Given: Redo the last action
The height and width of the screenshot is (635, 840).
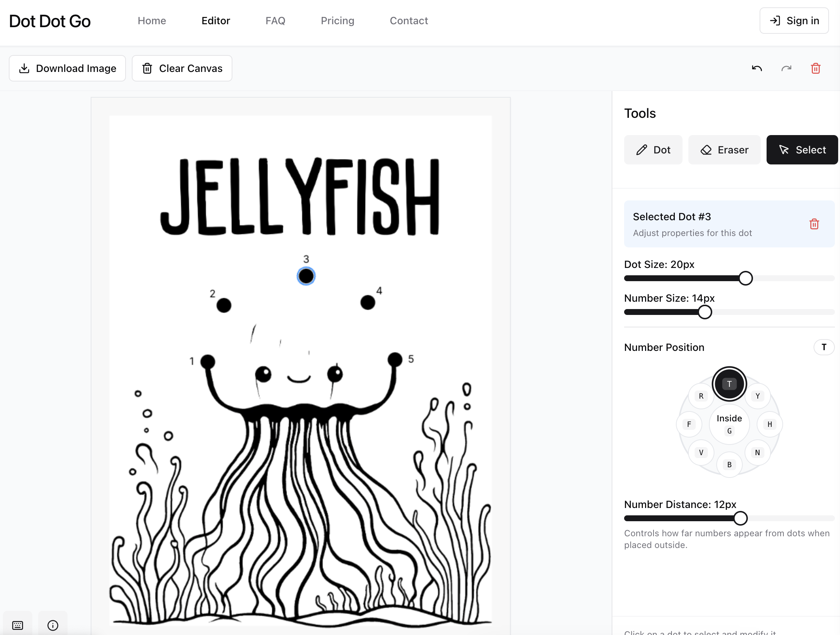Looking at the screenshot, I should point(786,68).
